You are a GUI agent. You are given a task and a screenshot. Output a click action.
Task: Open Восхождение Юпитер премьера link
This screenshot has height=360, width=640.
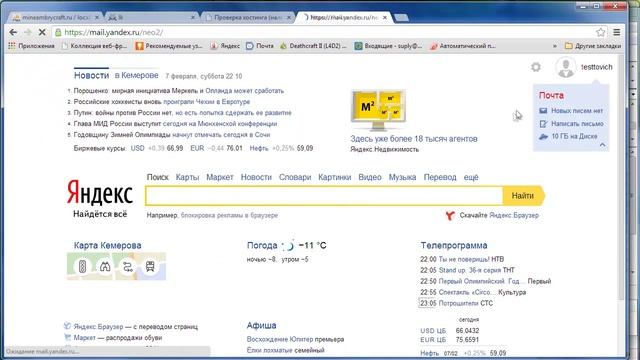click(295, 339)
